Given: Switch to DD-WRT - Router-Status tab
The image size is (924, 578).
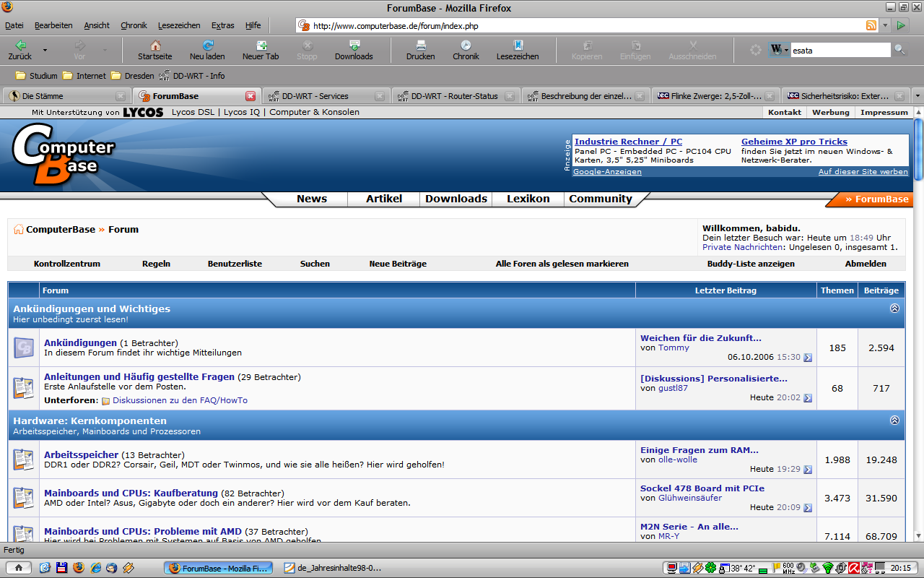Looking at the screenshot, I should tap(456, 96).
